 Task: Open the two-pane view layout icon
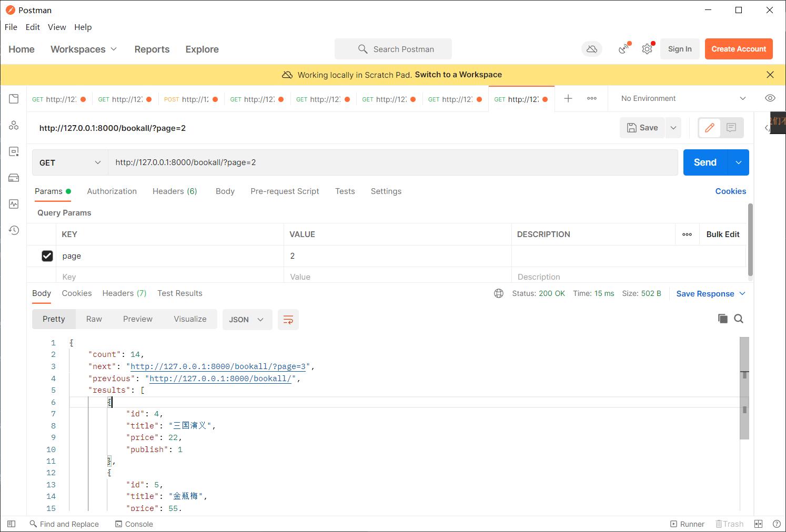pyautogui.click(x=758, y=524)
